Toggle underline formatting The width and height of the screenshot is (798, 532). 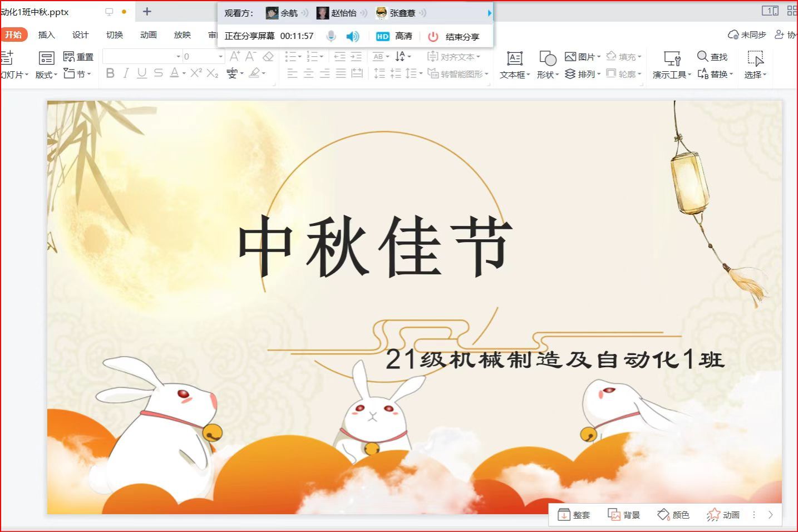click(x=142, y=73)
